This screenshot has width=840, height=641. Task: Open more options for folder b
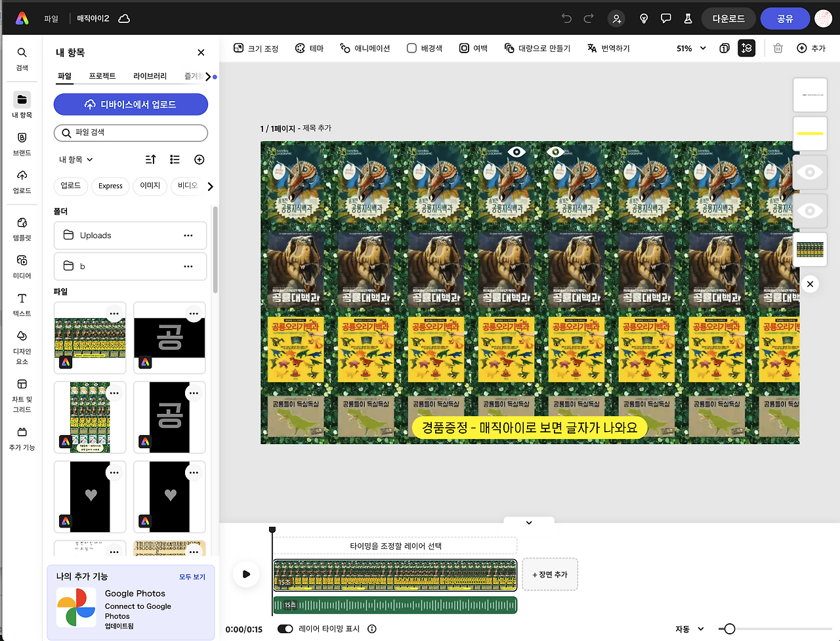[x=188, y=266]
